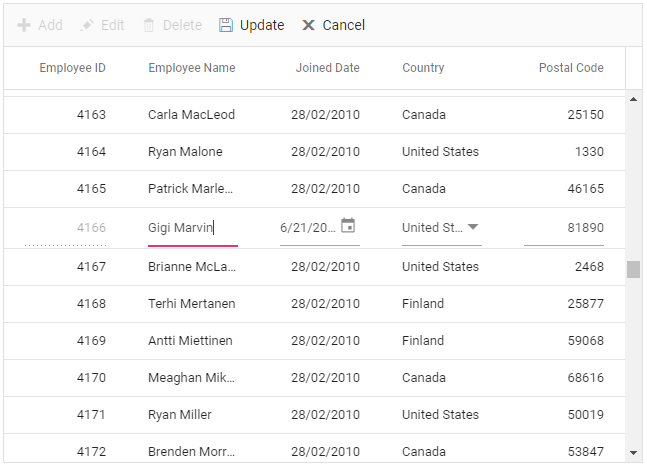Select the Terhi Mertanen row
The image size is (647, 467).
pos(190,304)
